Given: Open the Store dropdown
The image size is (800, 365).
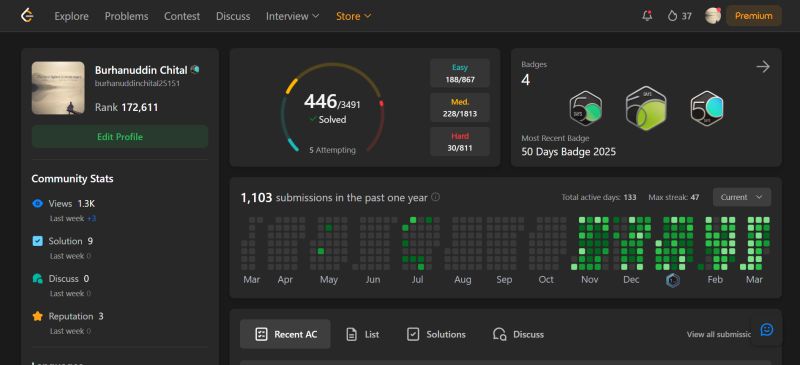Looking at the screenshot, I should click(353, 16).
